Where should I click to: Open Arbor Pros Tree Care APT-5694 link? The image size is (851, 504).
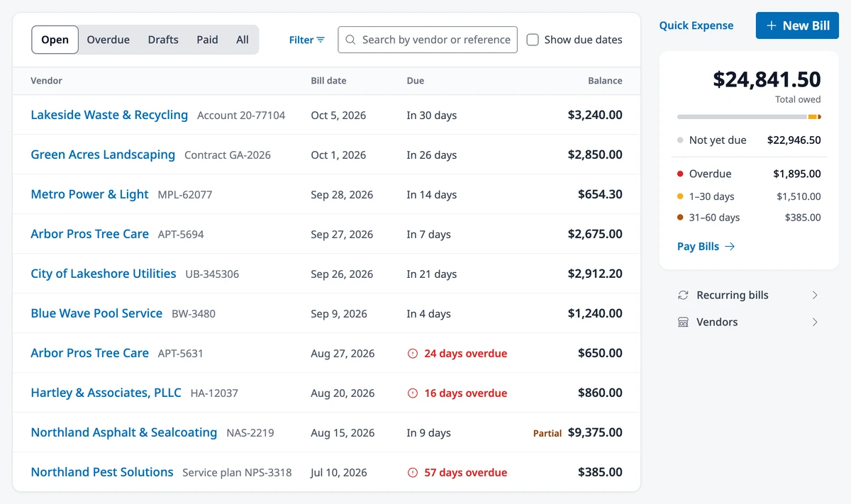[x=89, y=234]
